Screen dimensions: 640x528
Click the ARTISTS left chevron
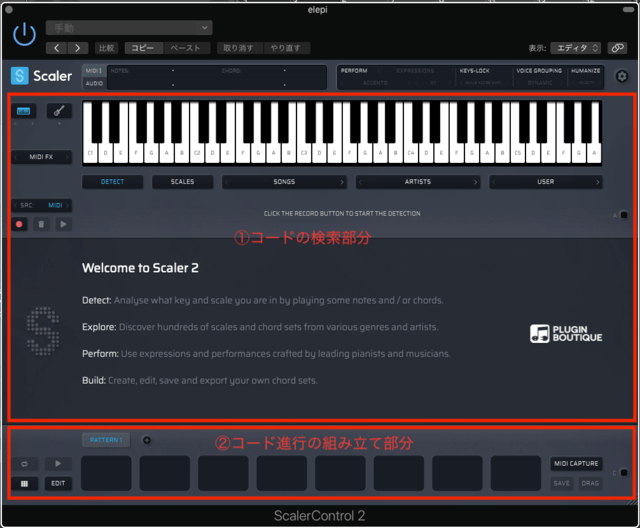pos(360,182)
